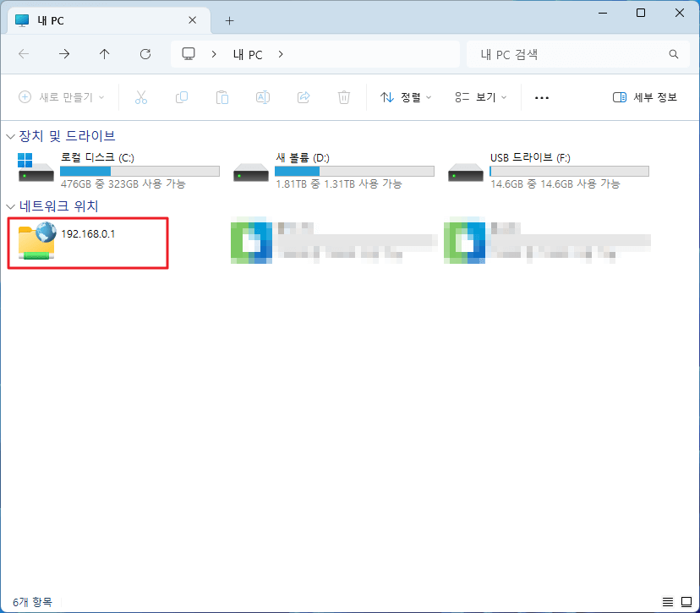Open the 새로 만들기 (New) dropdown
The height and width of the screenshot is (613, 700).
pyautogui.click(x=61, y=97)
